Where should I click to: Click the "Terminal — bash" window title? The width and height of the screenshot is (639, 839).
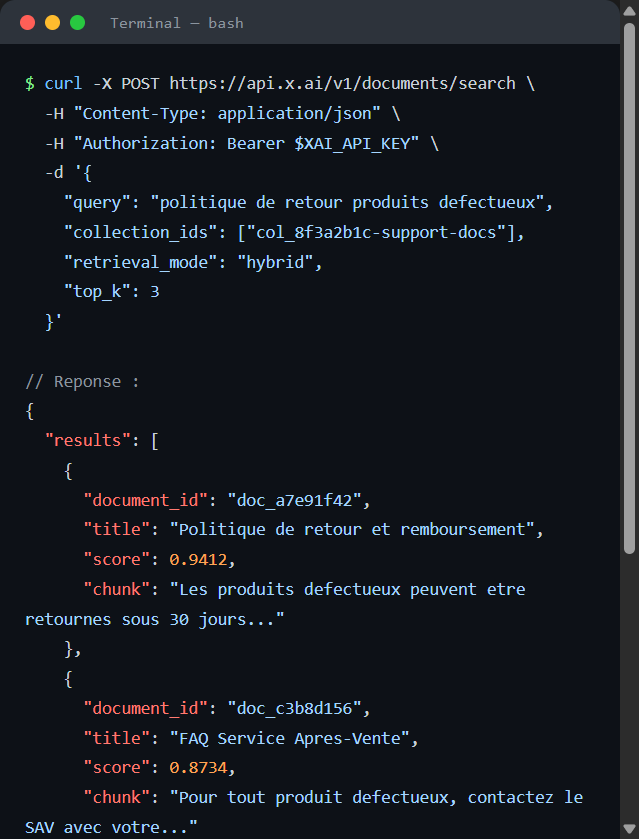tap(177, 23)
